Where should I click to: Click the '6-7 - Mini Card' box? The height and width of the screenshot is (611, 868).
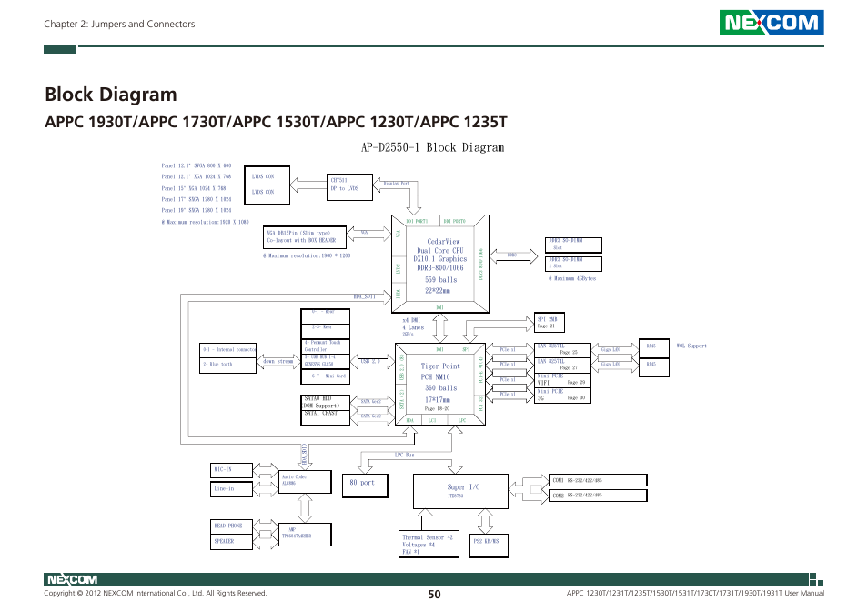(326, 376)
